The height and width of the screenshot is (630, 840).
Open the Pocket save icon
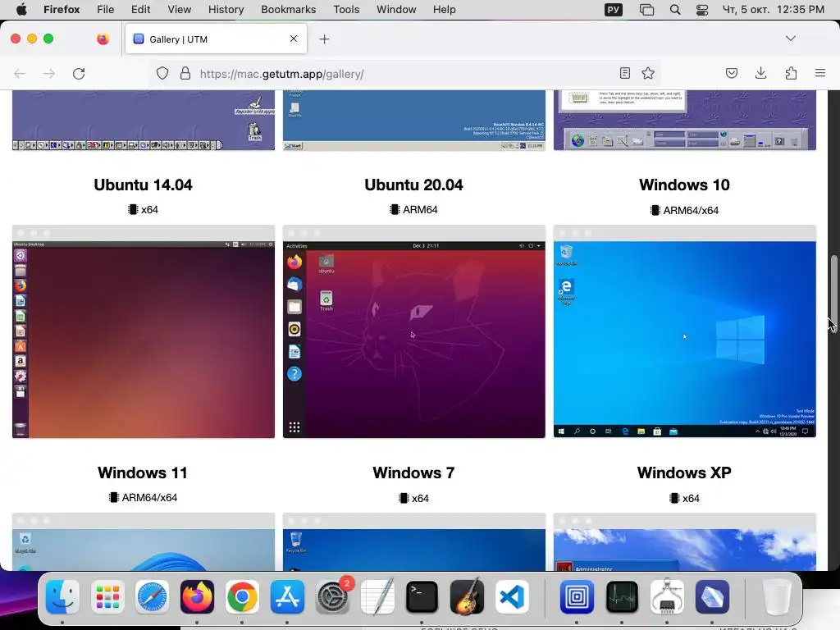732,73
